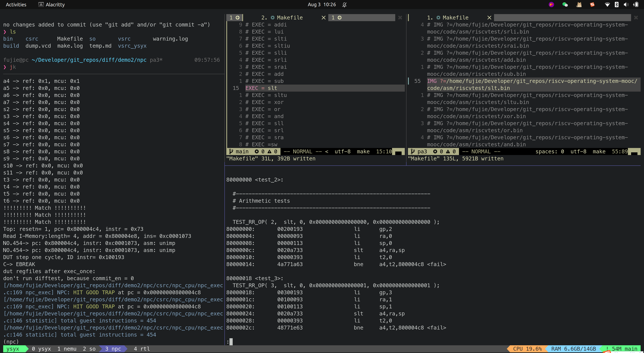644x353 pixels.
Task: Click the dim X closing right vim tabpage
Action: click(x=636, y=17)
